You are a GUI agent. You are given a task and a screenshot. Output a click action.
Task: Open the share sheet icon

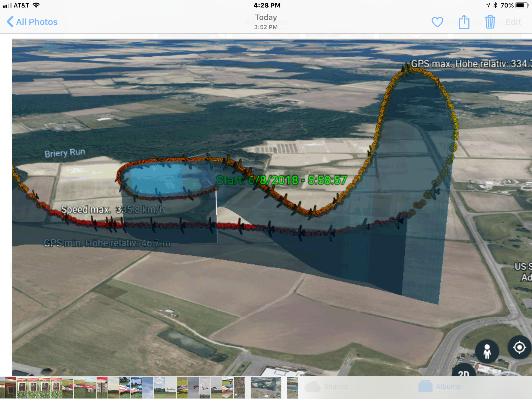coord(464,22)
